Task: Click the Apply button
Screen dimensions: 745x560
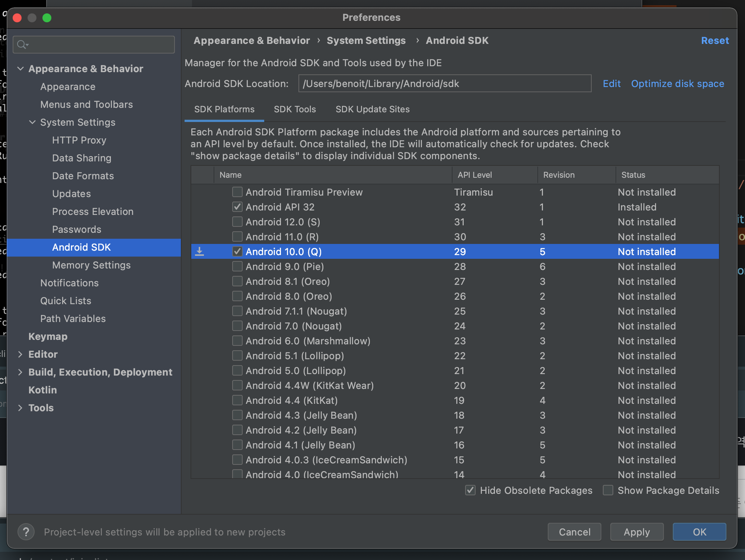Action: pyautogui.click(x=637, y=532)
